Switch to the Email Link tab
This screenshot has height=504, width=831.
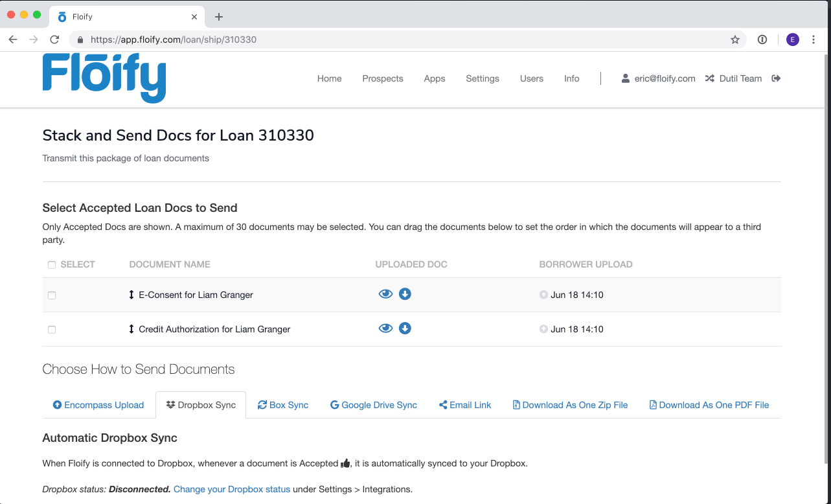[465, 405]
